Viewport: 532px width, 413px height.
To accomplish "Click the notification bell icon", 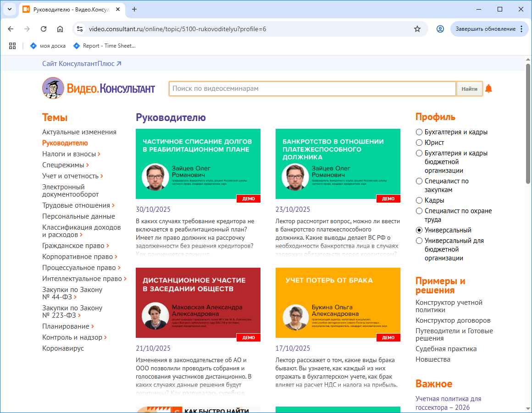I will 488,89.
